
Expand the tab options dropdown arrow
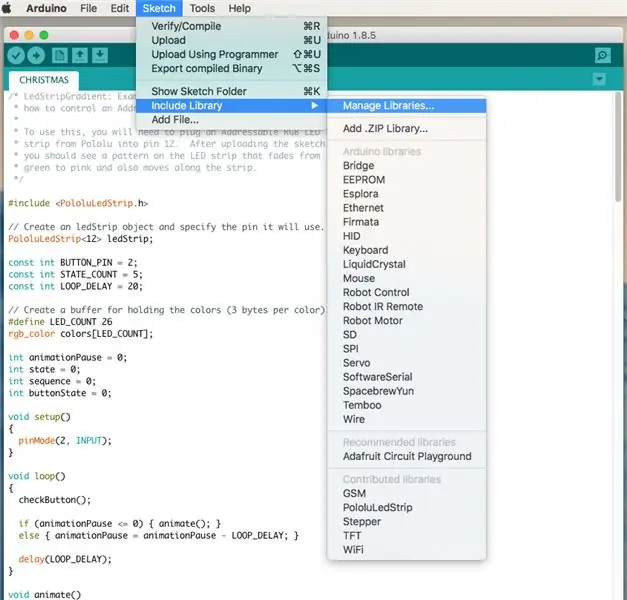599,79
